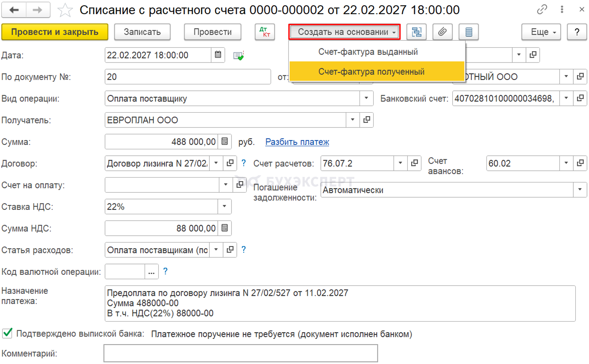Expand Вид операции dropdown list
This screenshot has height=364, width=589.
click(366, 98)
